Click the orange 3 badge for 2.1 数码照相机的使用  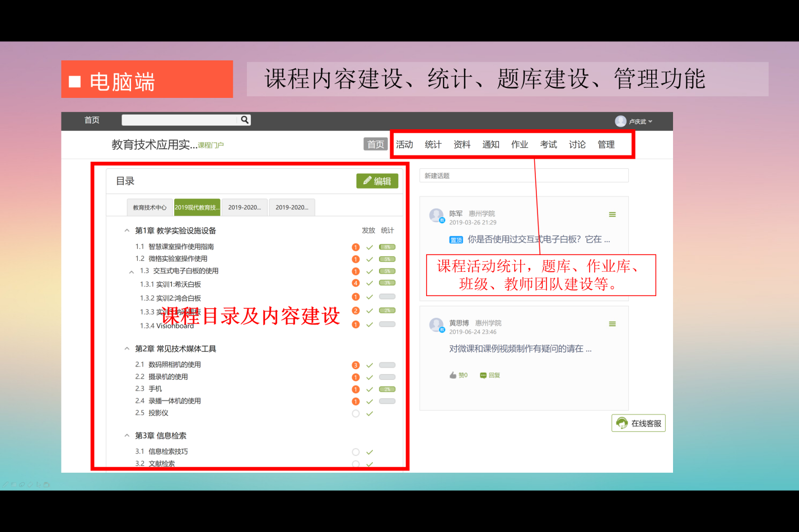click(x=356, y=365)
